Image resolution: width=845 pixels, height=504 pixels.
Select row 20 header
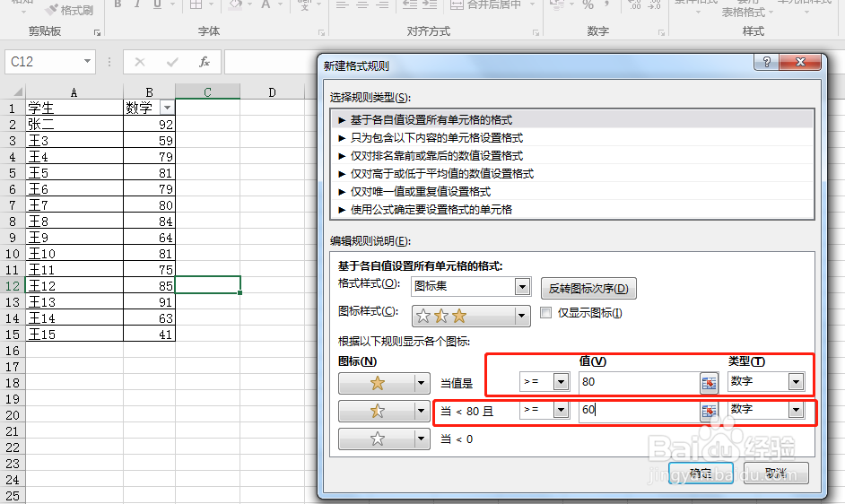(13, 415)
